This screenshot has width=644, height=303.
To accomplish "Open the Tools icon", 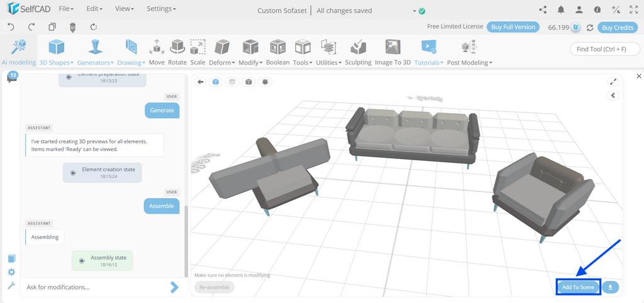I will (x=303, y=47).
